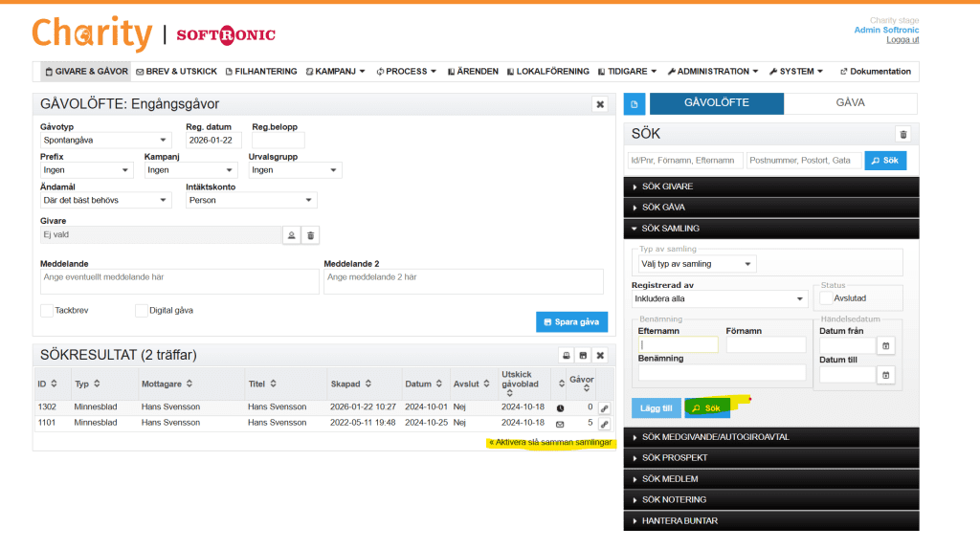The width and height of the screenshot is (980, 549).
Task: Open the Datum till calendar picker
Action: pos(886,375)
